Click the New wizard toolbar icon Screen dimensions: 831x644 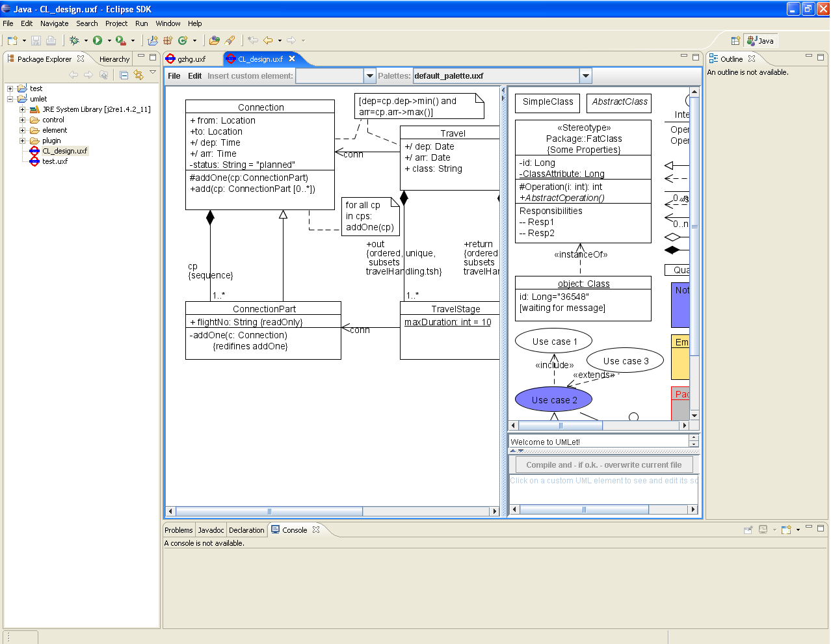pyautogui.click(x=12, y=40)
